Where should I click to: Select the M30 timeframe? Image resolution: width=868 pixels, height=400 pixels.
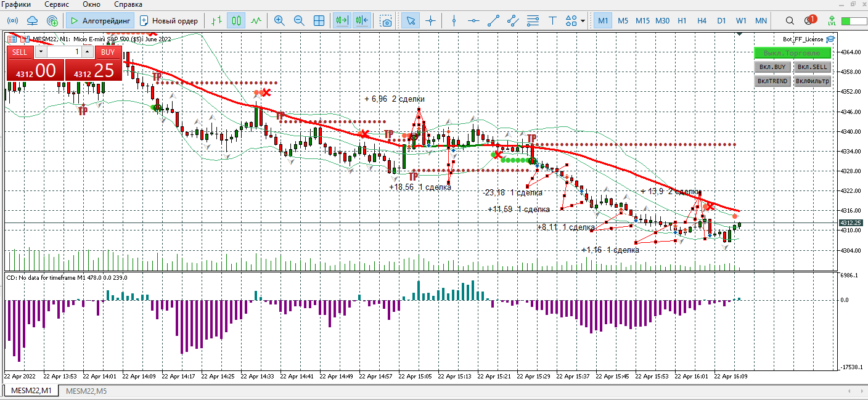point(662,20)
